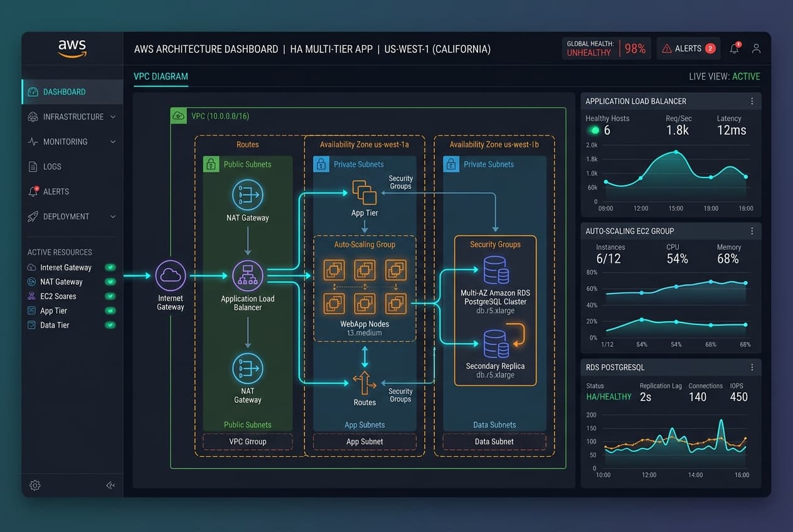The width and height of the screenshot is (793, 532).
Task: Click the green Public Subnets lock icon
Action: point(211,164)
